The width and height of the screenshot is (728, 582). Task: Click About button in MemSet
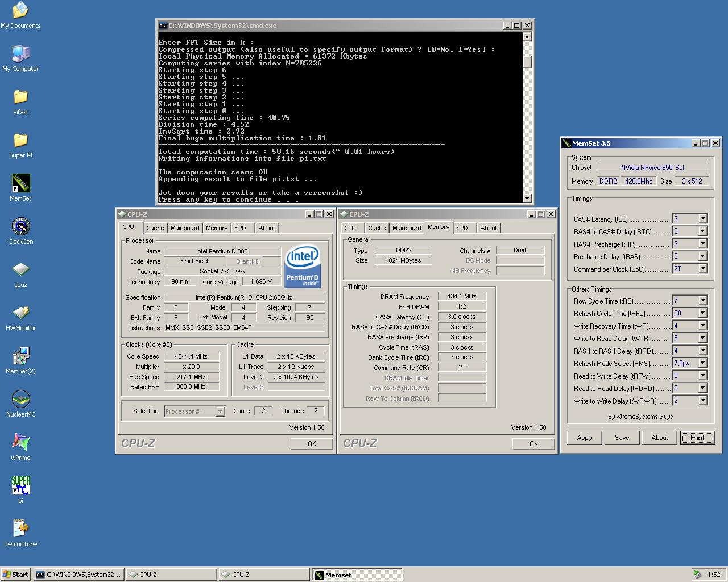tap(660, 438)
